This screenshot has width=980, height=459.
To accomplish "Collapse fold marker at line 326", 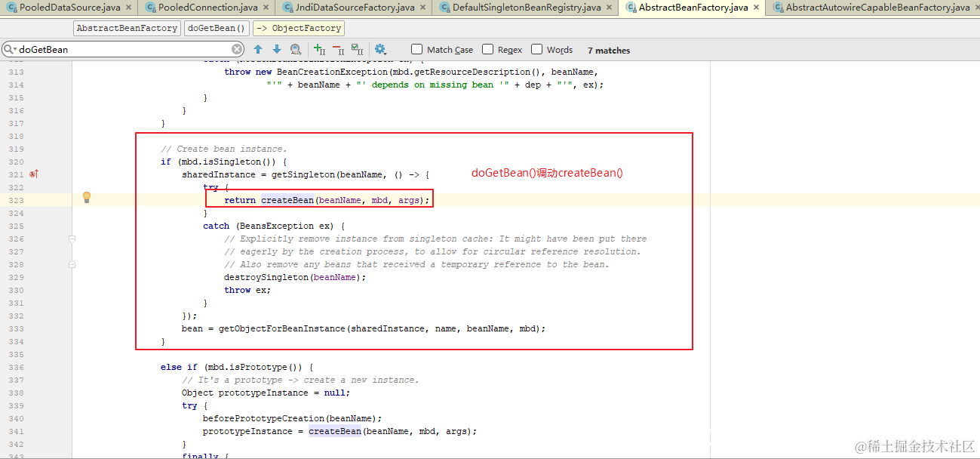I will pyautogui.click(x=72, y=239).
